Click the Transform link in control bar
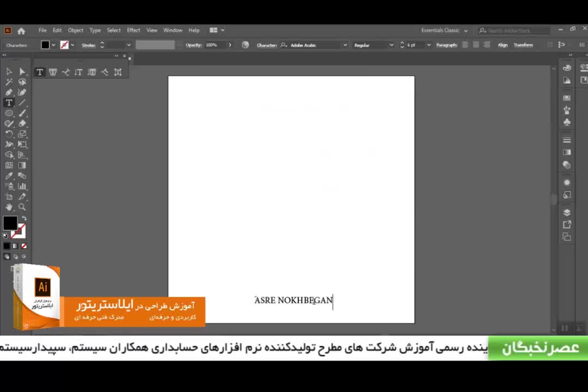 click(x=523, y=45)
